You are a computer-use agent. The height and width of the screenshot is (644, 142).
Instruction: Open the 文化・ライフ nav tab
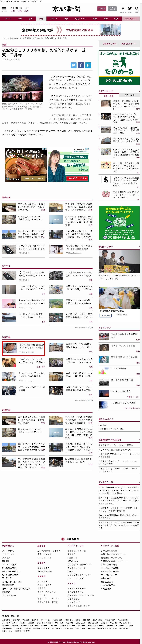(x=81, y=19)
